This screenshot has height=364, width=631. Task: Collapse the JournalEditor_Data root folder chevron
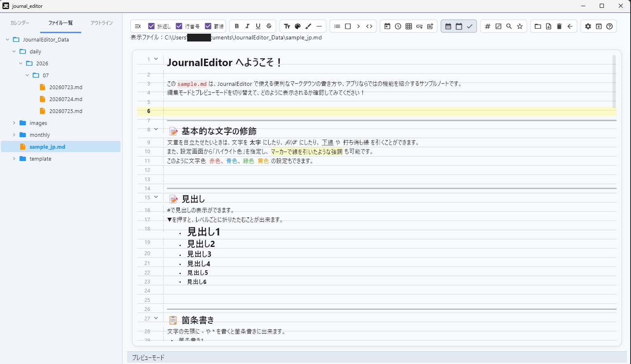coord(7,40)
